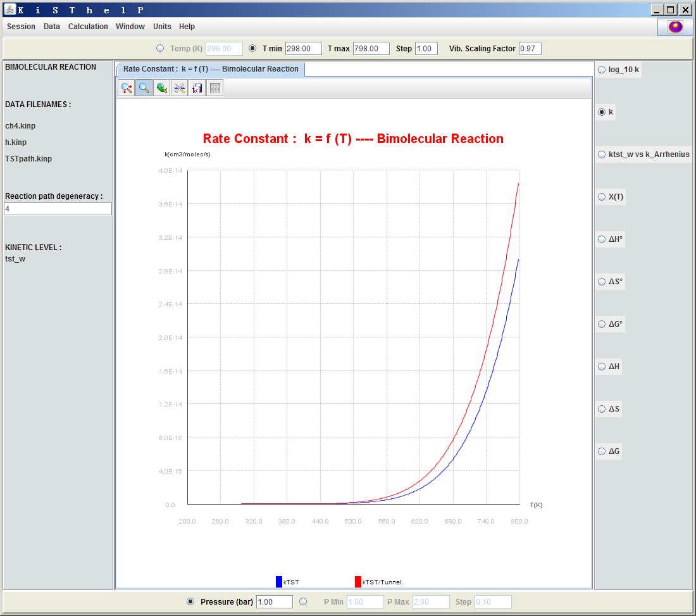696x616 pixels.
Task: Select the P Min range radio button
Action: 303,602
